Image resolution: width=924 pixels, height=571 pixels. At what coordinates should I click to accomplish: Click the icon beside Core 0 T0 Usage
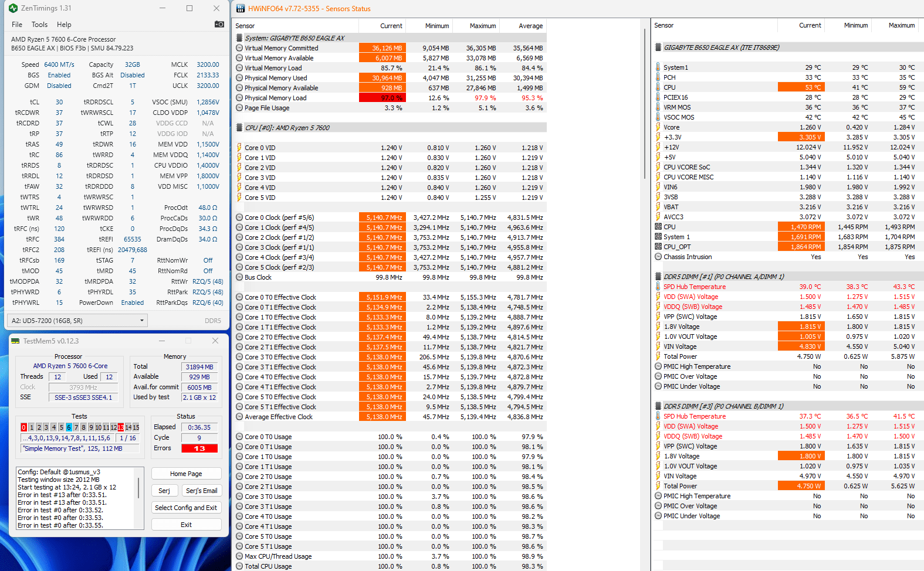[x=239, y=437]
